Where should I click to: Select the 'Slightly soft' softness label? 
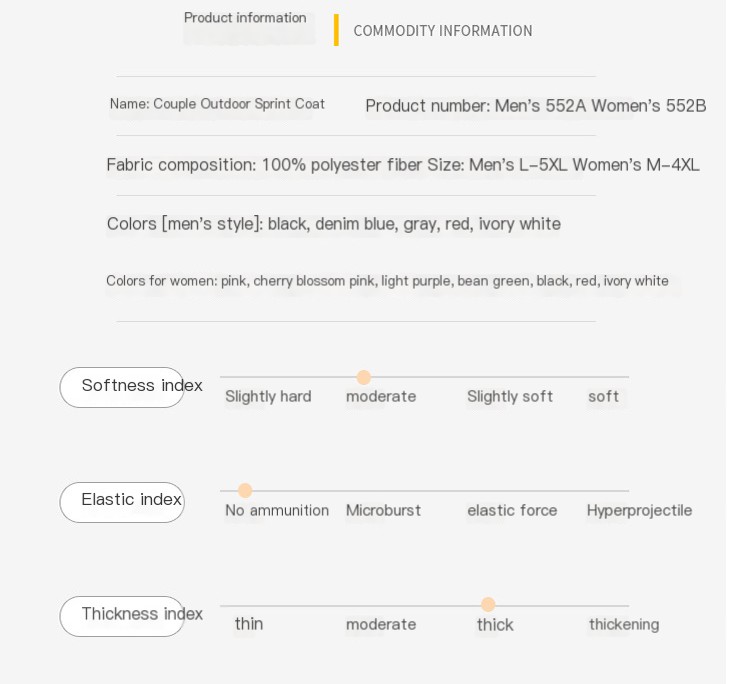(x=510, y=397)
